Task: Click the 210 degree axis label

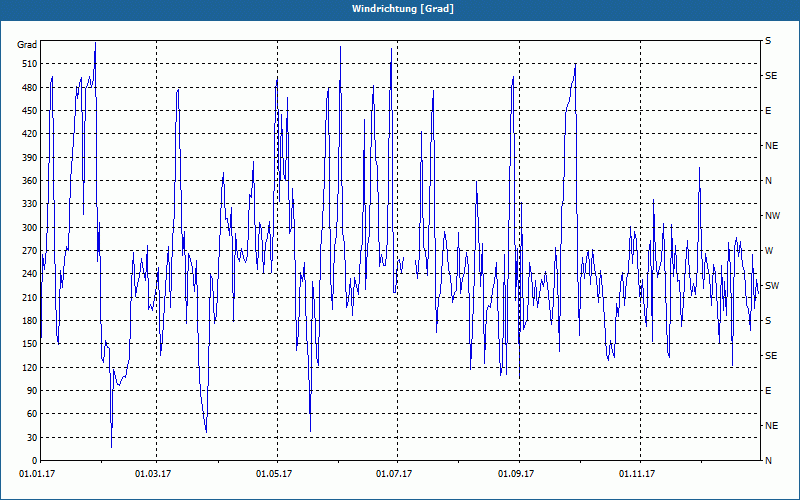Action: tap(30, 297)
